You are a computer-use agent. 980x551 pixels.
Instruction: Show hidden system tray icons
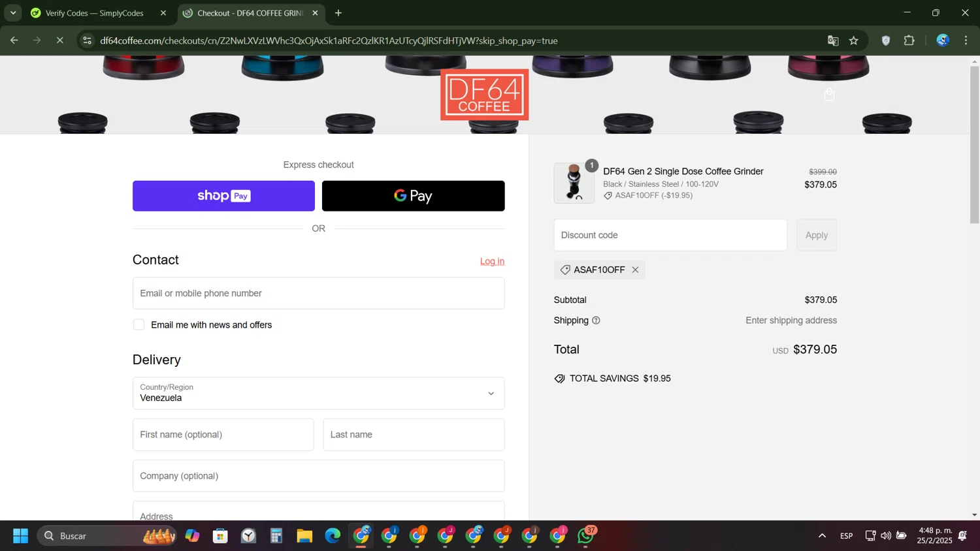(822, 536)
